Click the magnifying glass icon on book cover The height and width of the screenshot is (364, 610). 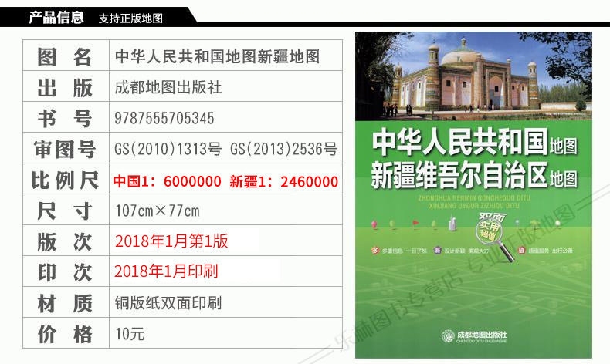pyautogui.click(x=495, y=238)
